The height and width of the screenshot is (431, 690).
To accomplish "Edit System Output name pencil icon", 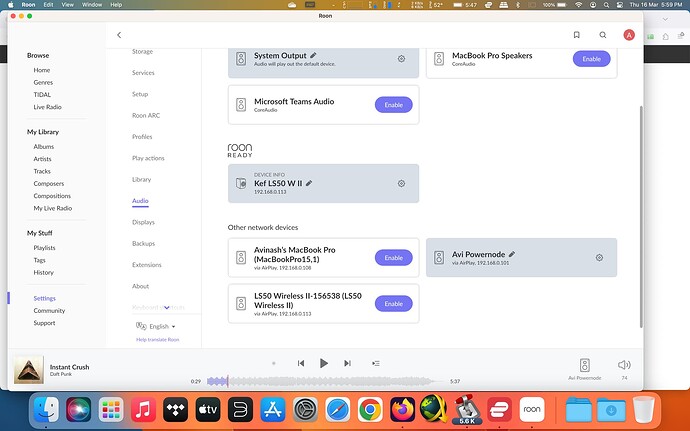I will tap(313, 55).
